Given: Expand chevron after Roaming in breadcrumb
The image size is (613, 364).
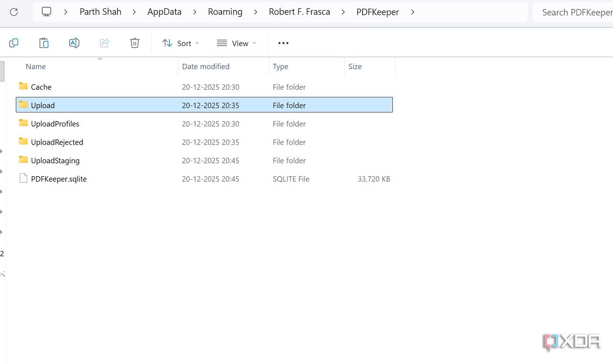Looking at the screenshot, I should click(256, 12).
